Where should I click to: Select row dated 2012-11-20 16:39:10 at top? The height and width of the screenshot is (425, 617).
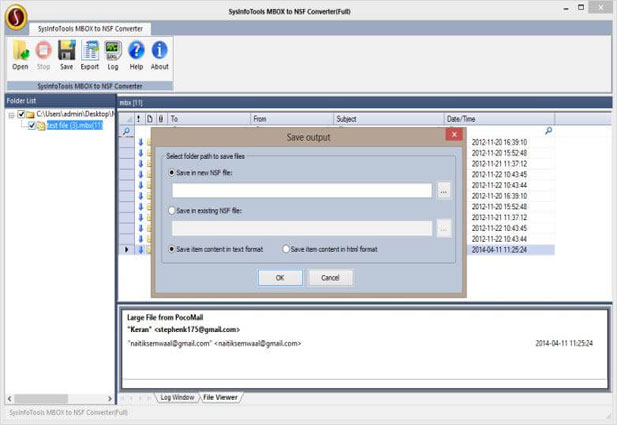coord(499,142)
